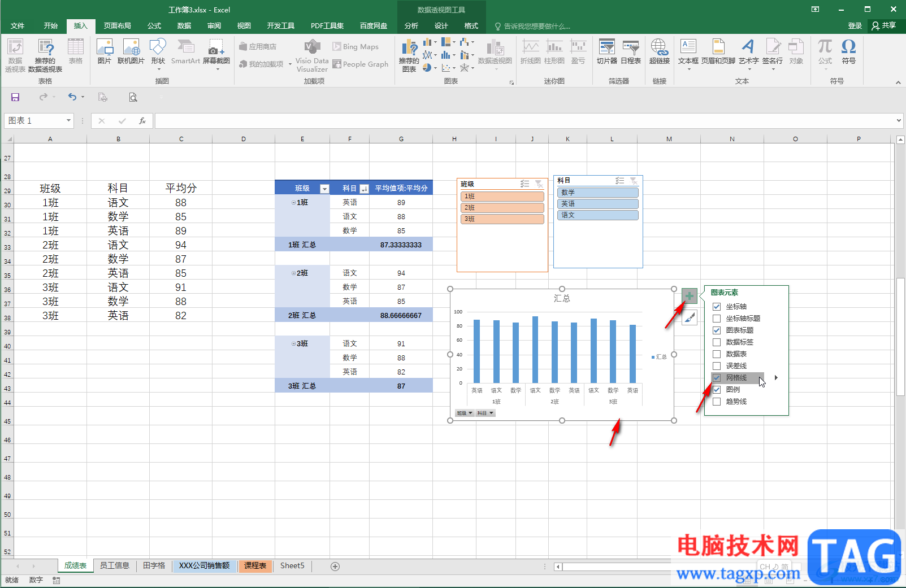Open the Name Box dropdown

68,121
